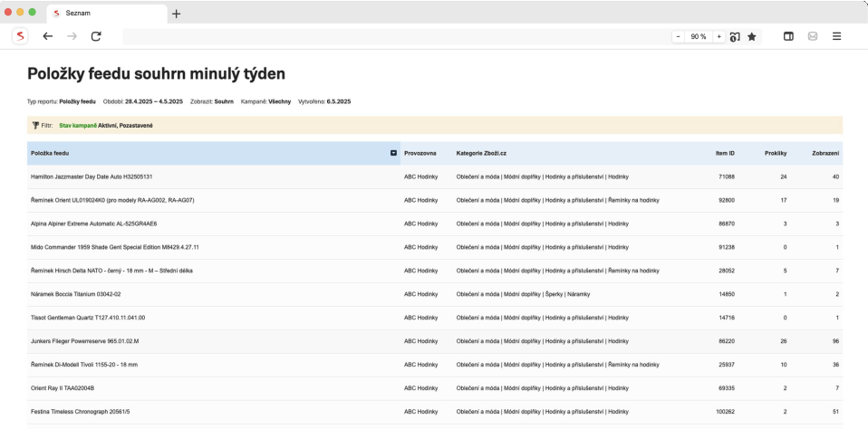
Task: Click Item ID 69335 cell
Action: tap(727, 388)
